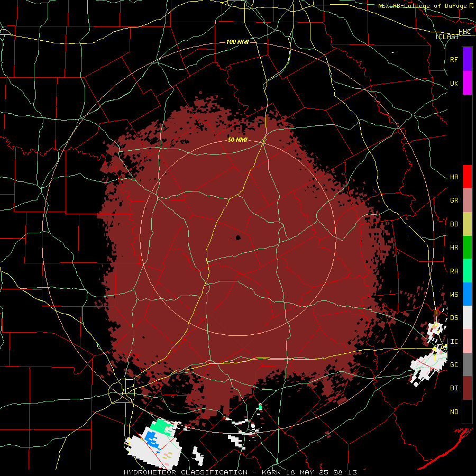
Task: Click the red HA legend color block
Action: pos(467,177)
